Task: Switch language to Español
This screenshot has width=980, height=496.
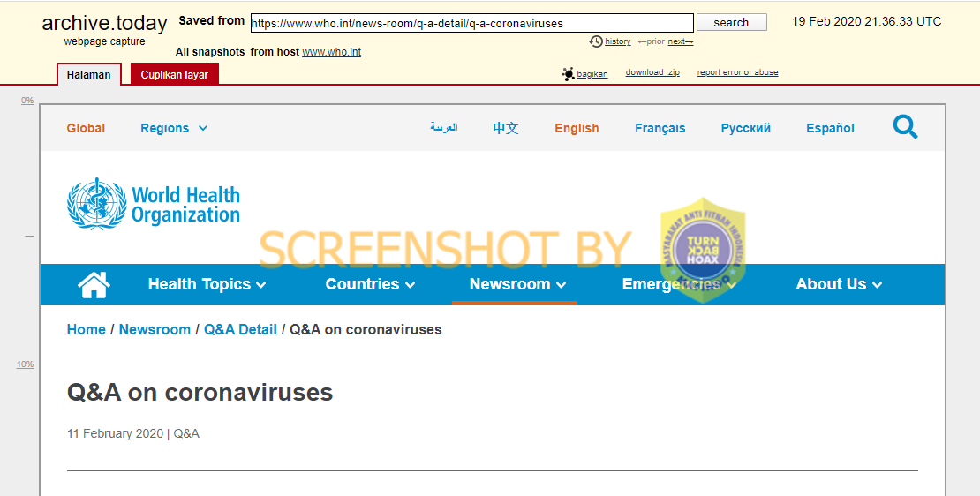Action: 830,128
